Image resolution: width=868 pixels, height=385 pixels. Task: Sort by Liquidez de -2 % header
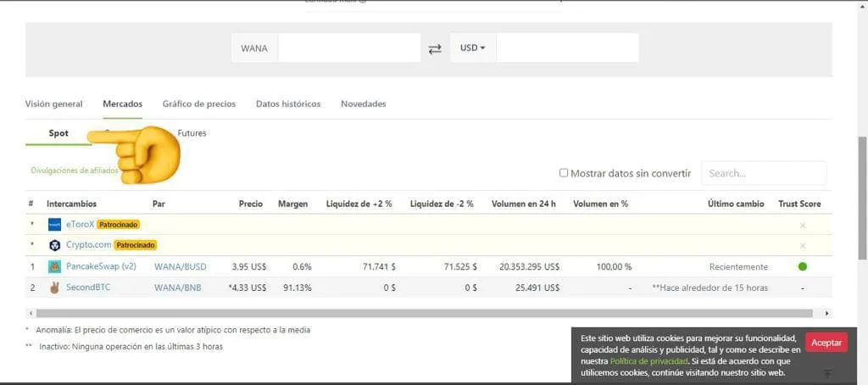tap(441, 204)
